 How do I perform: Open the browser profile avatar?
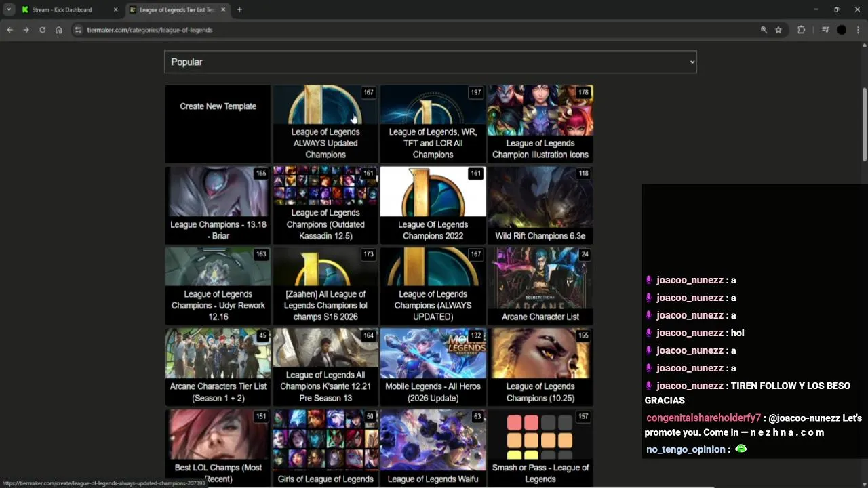tap(842, 30)
